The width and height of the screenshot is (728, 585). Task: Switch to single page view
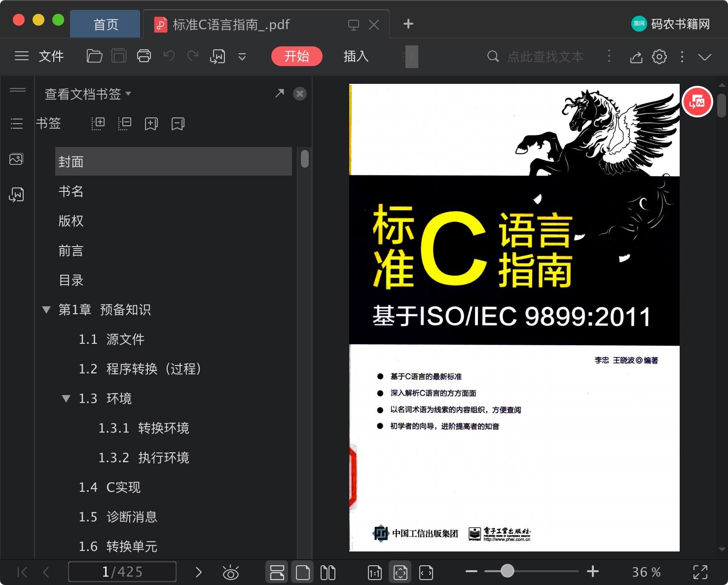[x=303, y=572]
